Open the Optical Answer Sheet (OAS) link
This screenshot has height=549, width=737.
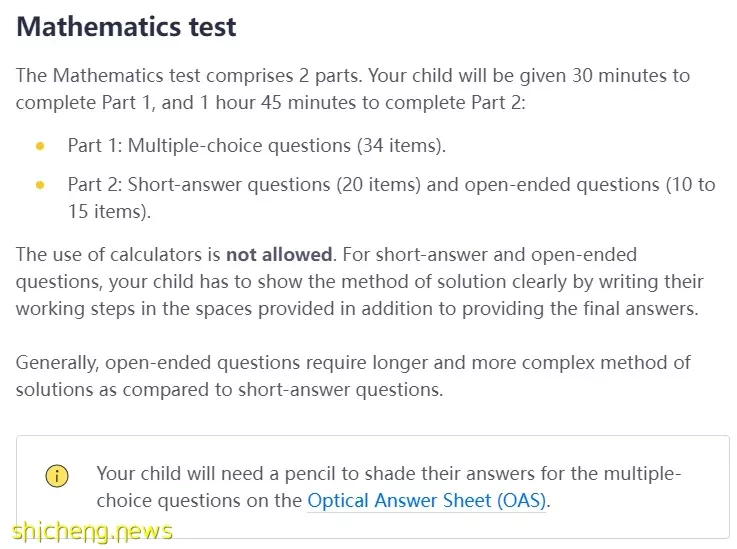pyautogui.click(x=426, y=500)
